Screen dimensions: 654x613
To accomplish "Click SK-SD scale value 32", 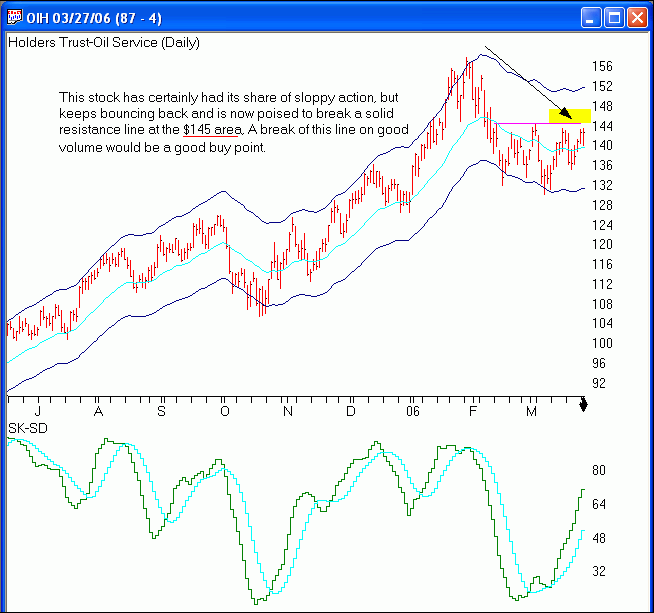I will 599,571.
